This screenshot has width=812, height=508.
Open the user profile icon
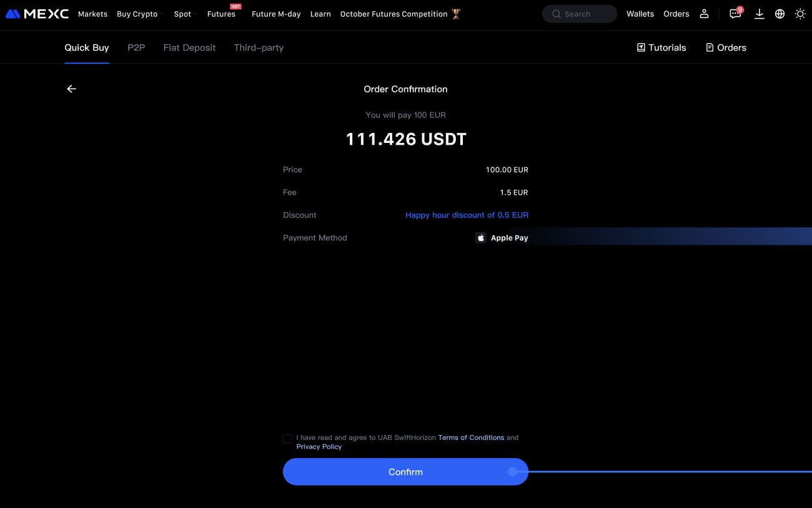704,14
